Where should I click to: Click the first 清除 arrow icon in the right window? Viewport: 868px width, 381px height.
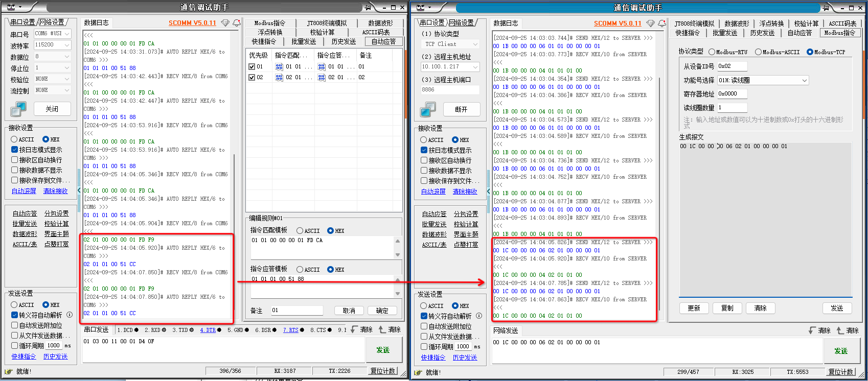coord(812,330)
